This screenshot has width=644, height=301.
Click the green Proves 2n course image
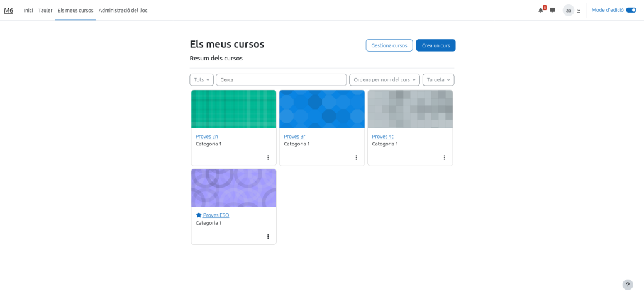233,109
